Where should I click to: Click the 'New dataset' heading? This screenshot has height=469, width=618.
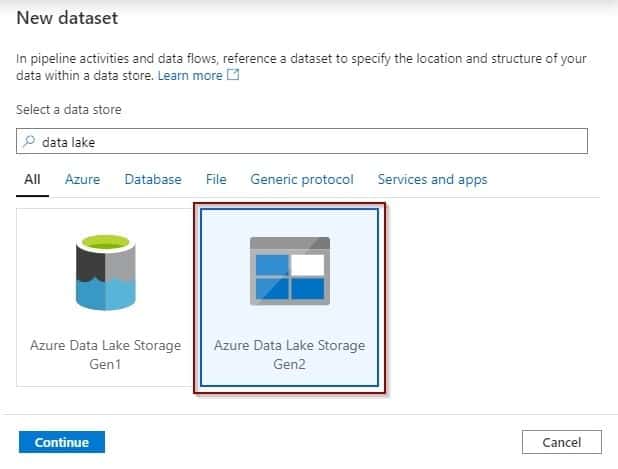click(x=67, y=18)
